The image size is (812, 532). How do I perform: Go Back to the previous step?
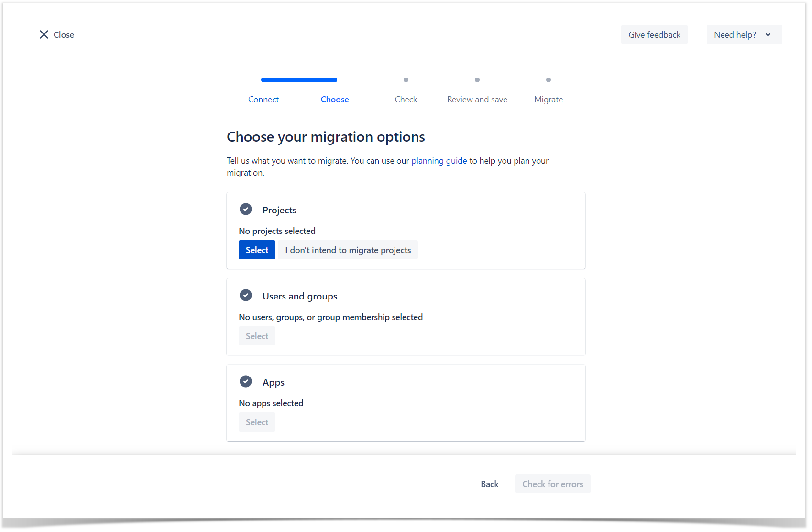(489, 484)
